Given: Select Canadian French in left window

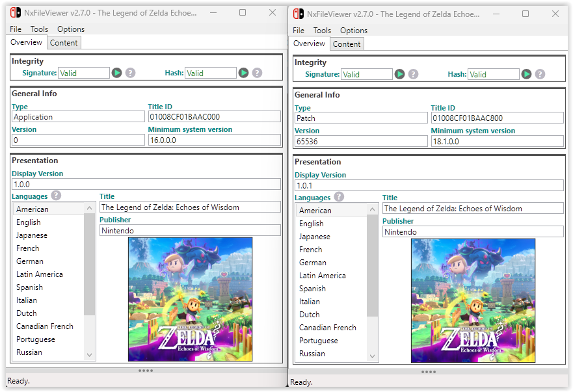Looking at the screenshot, I should 49,326.
